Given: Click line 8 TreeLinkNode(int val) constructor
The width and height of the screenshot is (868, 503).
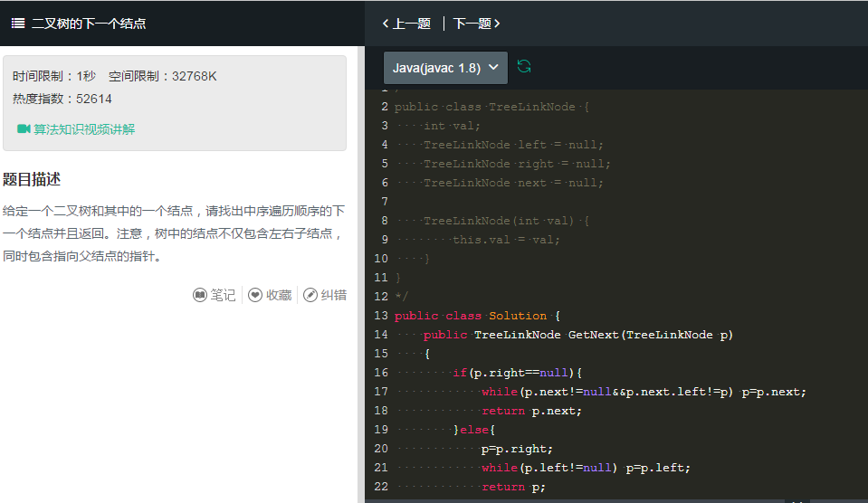Looking at the screenshot, I should [506, 221].
